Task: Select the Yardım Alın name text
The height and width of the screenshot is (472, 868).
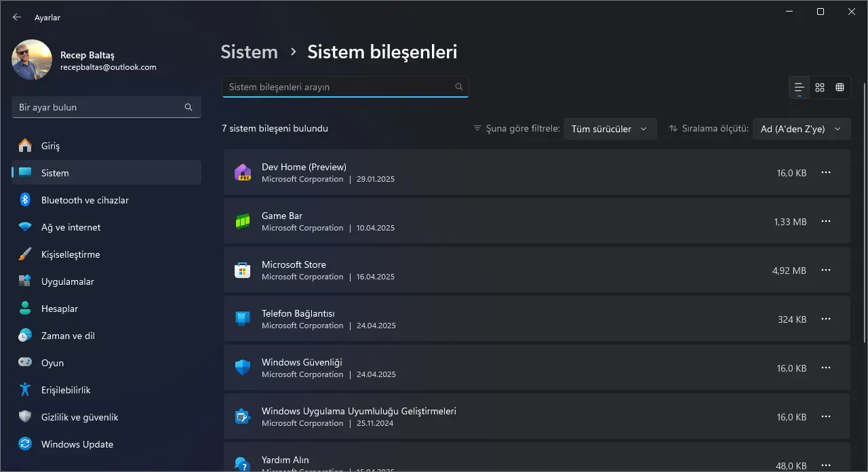Action: coord(285,460)
